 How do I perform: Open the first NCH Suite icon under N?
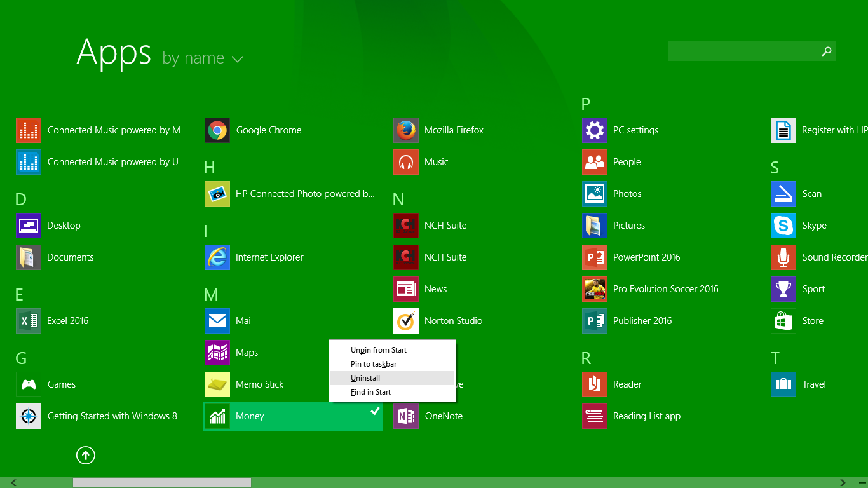[406, 226]
